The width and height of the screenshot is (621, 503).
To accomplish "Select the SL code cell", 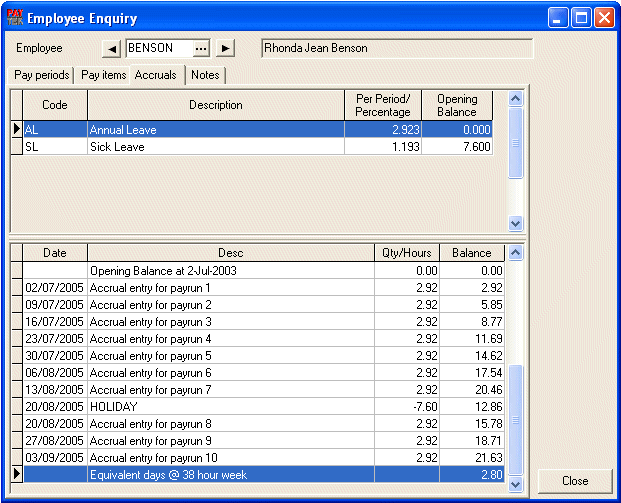I will (55, 147).
